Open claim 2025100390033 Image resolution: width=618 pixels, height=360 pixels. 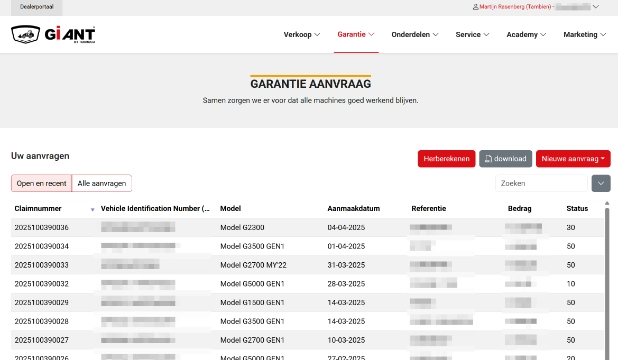(x=41, y=265)
